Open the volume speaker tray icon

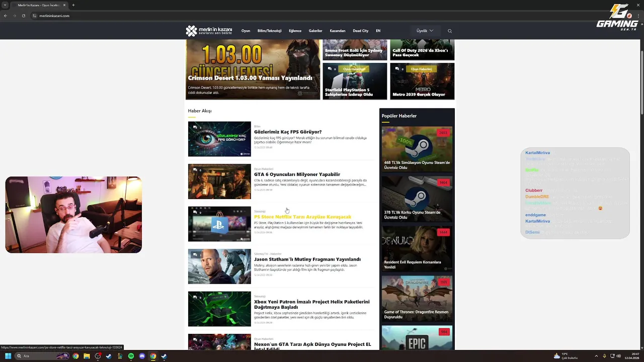pos(619,356)
